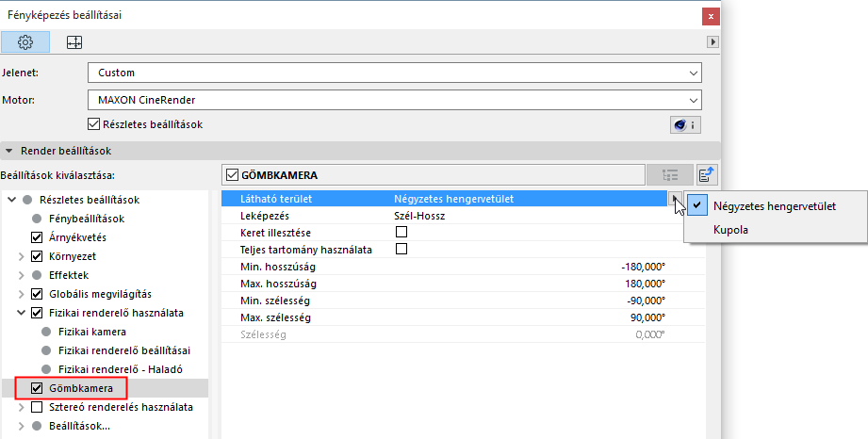Open the Jelenet dropdown showing Custom
868x439 pixels.
point(395,73)
